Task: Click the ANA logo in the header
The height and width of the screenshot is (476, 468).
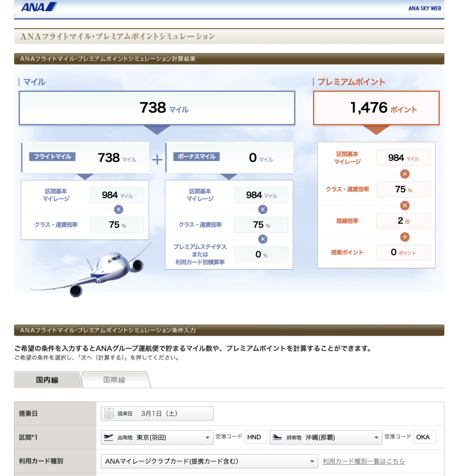Action: (39, 7)
